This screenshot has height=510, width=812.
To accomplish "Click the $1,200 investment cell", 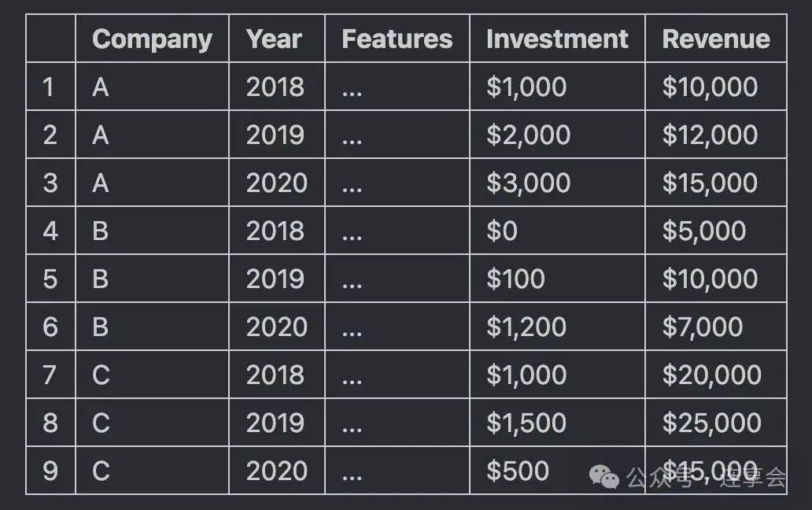I will (x=526, y=327).
